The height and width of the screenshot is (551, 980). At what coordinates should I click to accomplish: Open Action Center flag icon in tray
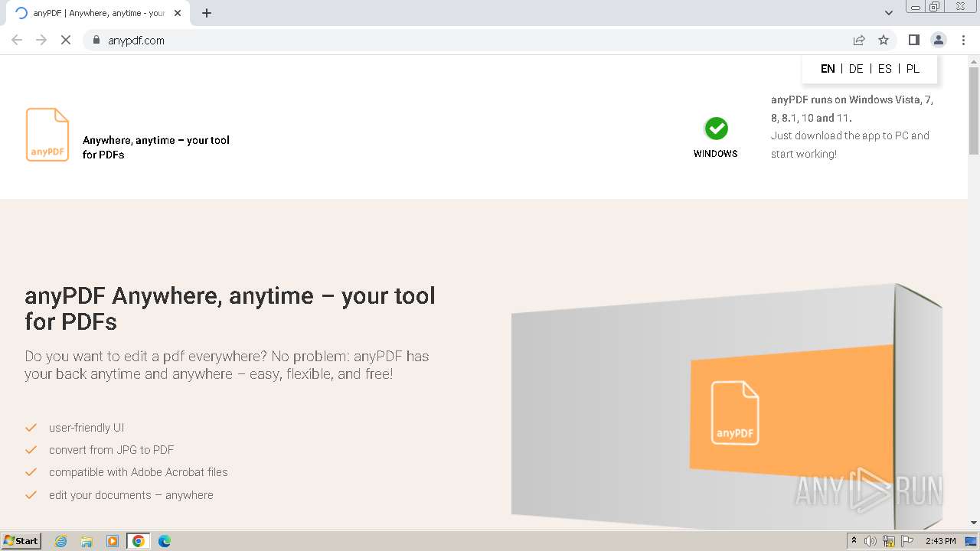[907, 541]
